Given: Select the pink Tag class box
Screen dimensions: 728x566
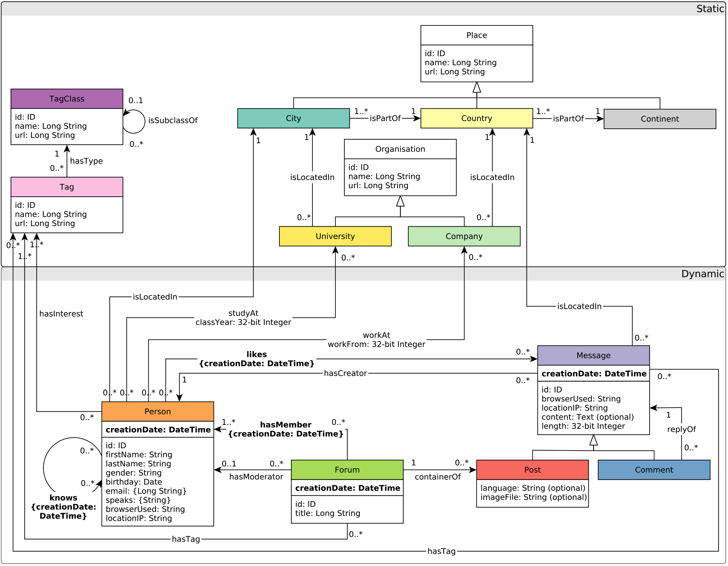Looking at the screenshot, I should 67,187.
